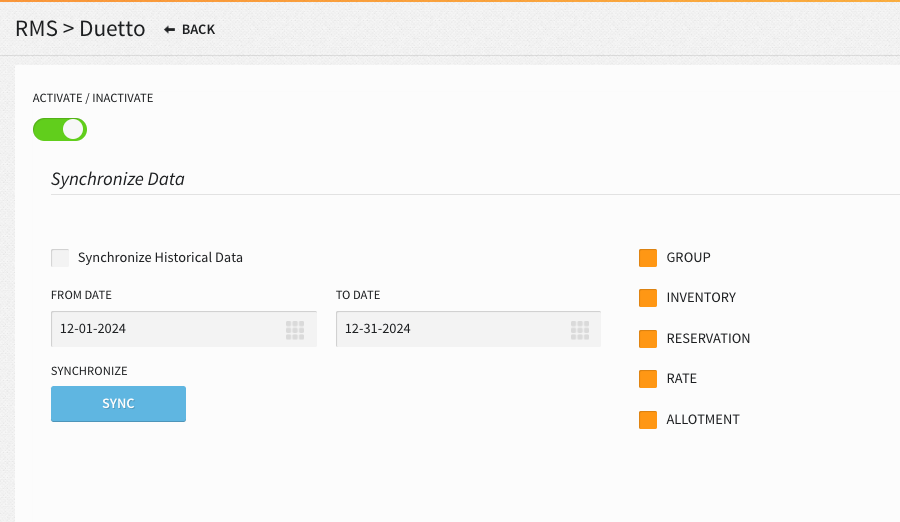Click the RMS > Duetto page title
This screenshot has width=900, height=522.
pyautogui.click(x=80, y=29)
